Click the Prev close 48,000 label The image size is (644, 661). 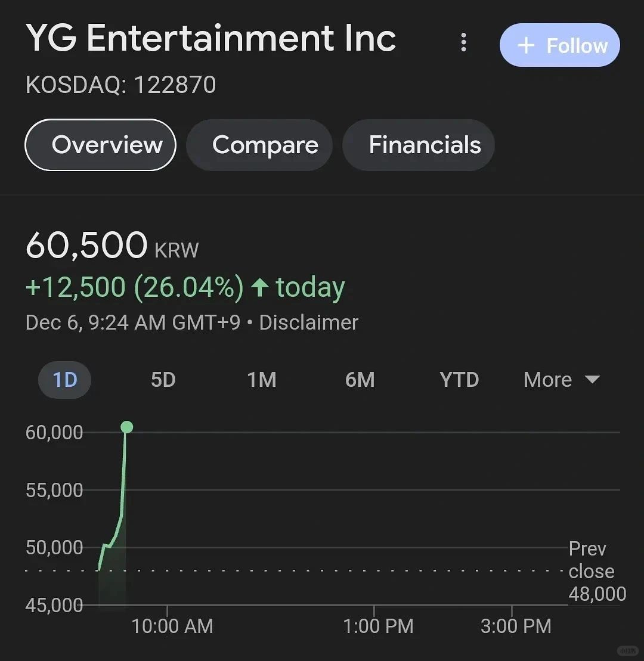pos(597,571)
